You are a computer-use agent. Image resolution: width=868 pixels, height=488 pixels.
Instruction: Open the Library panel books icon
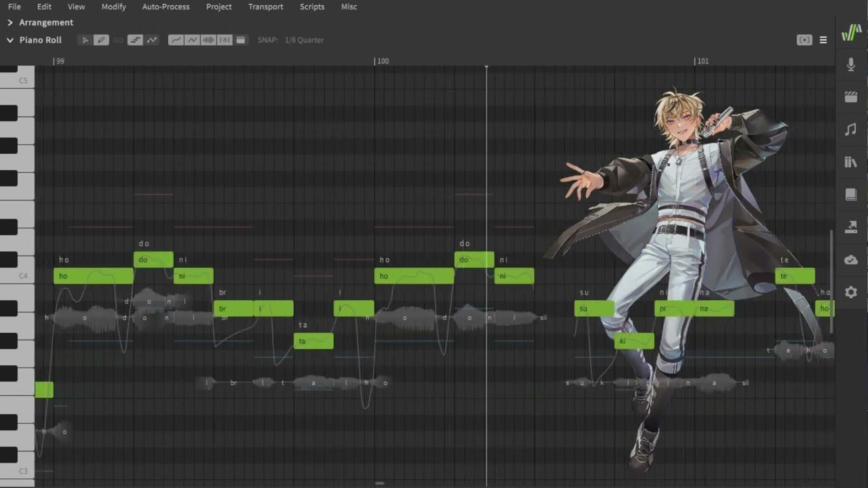click(x=851, y=162)
